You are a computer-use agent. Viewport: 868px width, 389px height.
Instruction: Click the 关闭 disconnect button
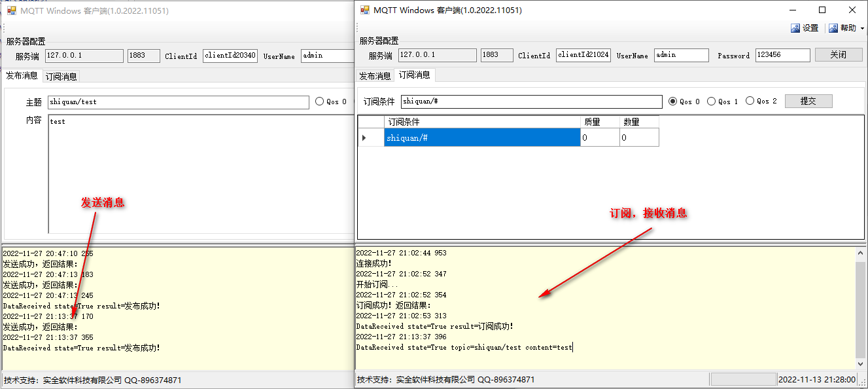click(839, 55)
